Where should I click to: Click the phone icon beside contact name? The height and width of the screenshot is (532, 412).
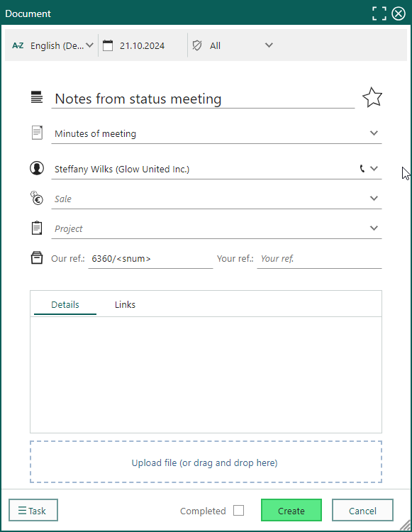(x=362, y=169)
